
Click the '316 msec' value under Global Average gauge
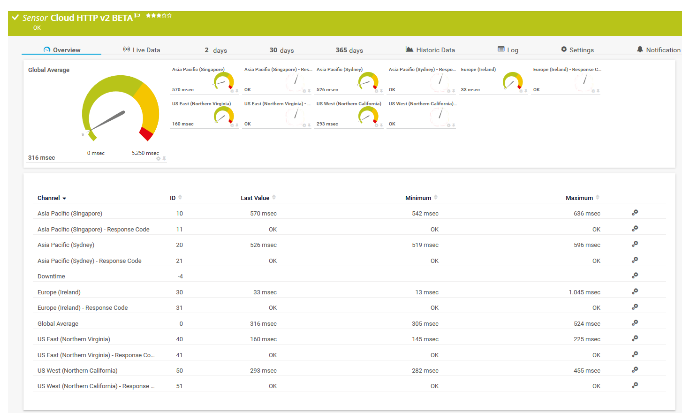coord(42,158)
